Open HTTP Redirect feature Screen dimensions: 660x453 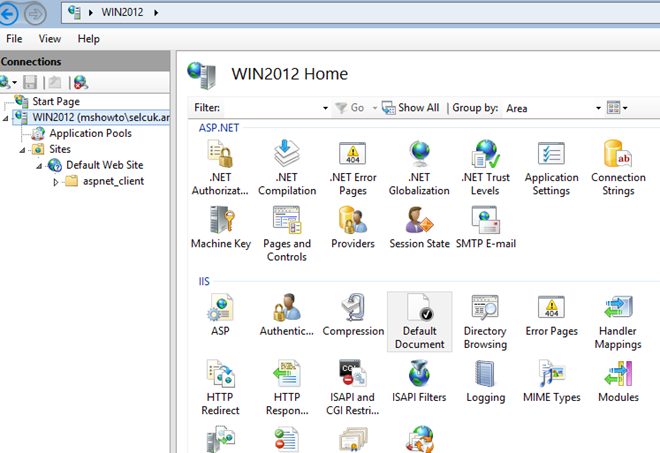pos(220,387)
